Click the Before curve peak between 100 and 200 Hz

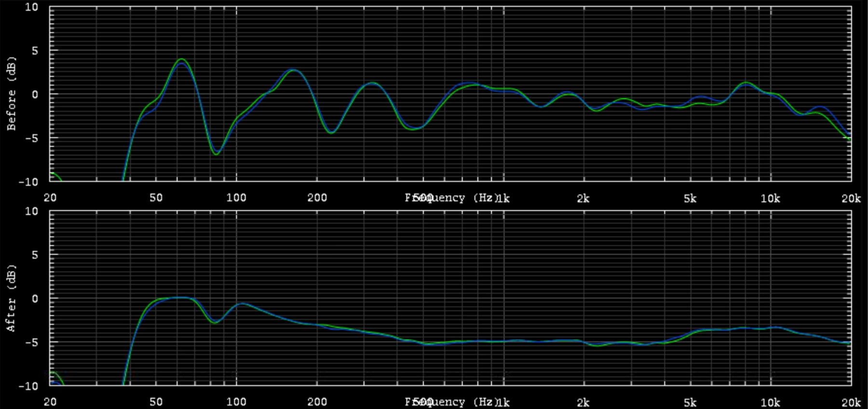coord(293,70)
